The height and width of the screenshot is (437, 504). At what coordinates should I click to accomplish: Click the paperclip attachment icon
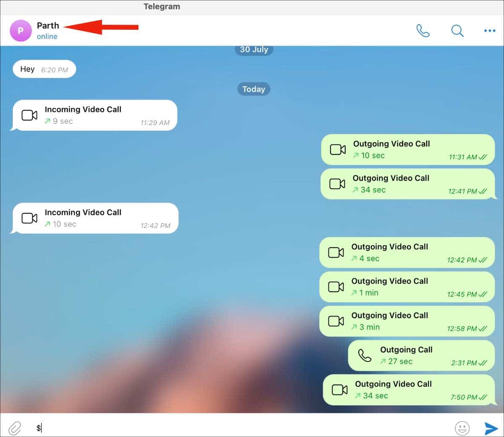pos(15,428)
